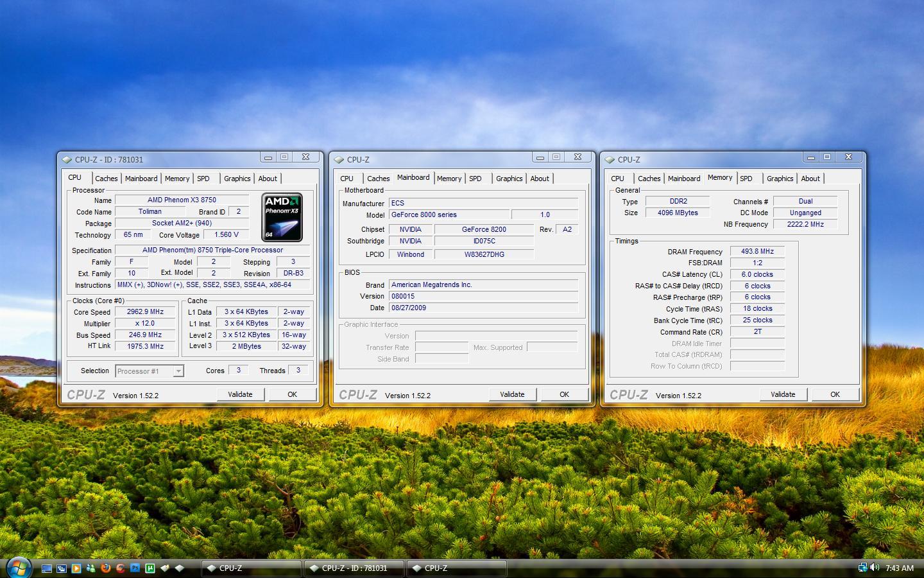Image resolution: width=924 pixels, height=578 pixels.
Task: Click Multiplier value 'x 12.0'
Action: pyautogui.click(x=146, y=324)
